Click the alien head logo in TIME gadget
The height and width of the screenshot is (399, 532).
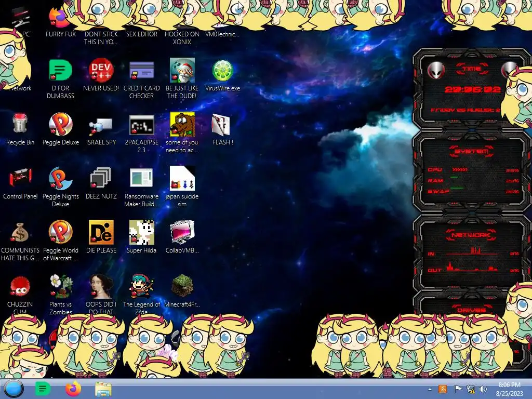pos(436,70)
